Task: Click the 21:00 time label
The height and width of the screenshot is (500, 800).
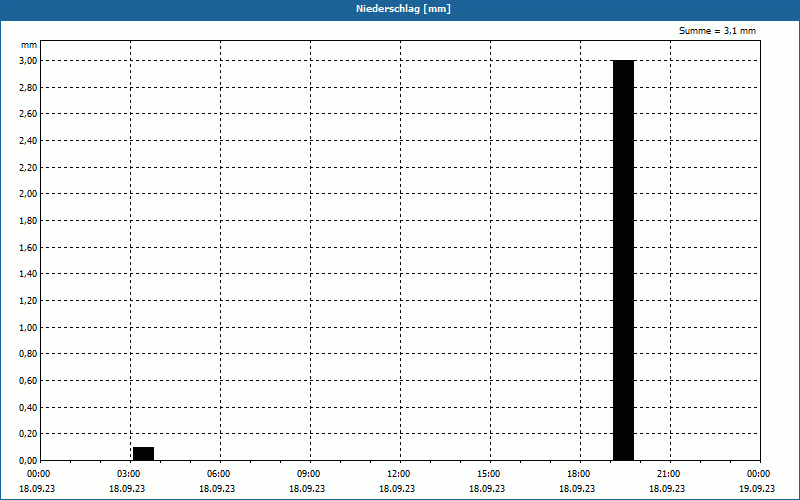Action: click(x=668, y=474)
